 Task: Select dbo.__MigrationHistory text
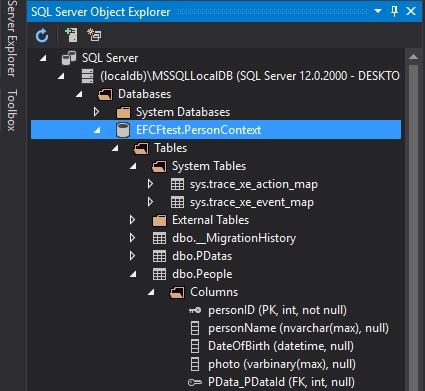[x=234, y=238]
